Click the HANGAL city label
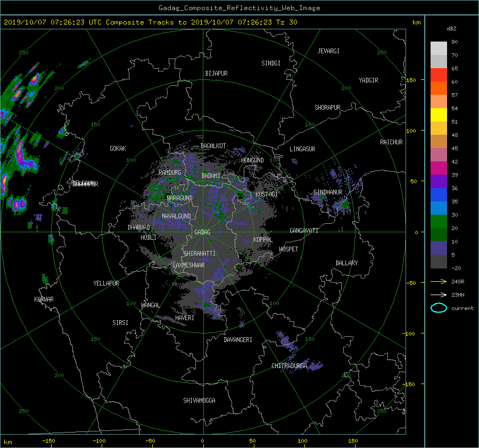This screenshot has width=479, height=448. (151, 305)
